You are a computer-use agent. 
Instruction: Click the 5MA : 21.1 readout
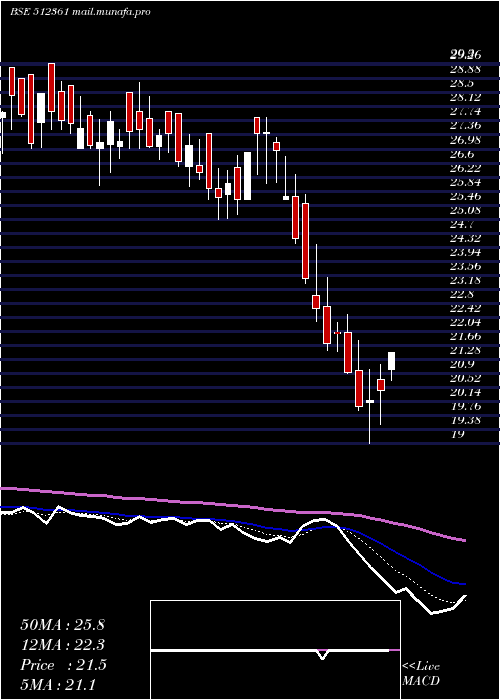(x=58, y=684)
